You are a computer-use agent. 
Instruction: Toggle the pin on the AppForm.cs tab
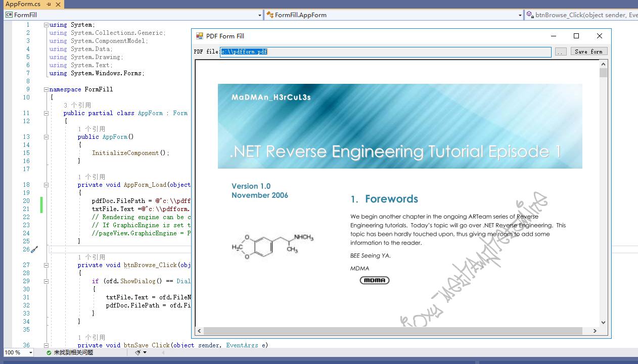(x=49, y=4)
